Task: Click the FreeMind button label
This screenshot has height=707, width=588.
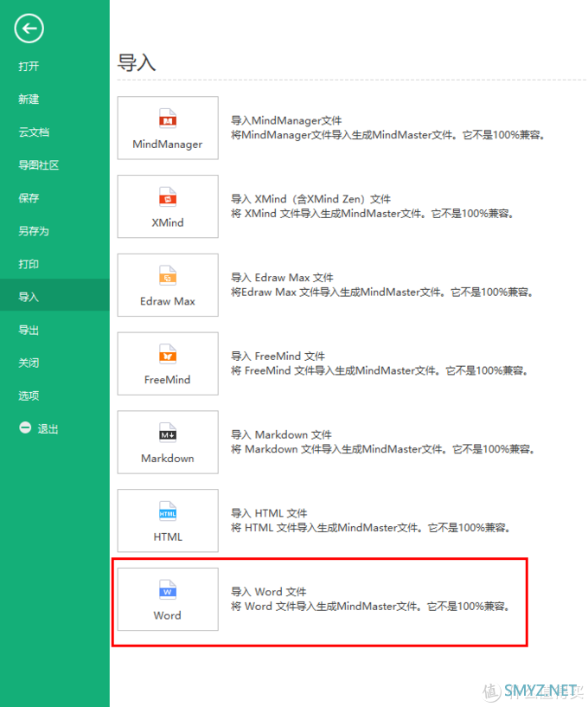Action: 168,380
